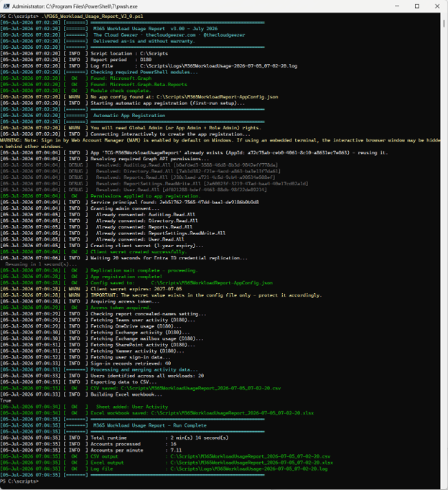Click the 'Service principal found:' line
Image resolution: width=448 pixels, height=490 pixels.
point(174,202)
